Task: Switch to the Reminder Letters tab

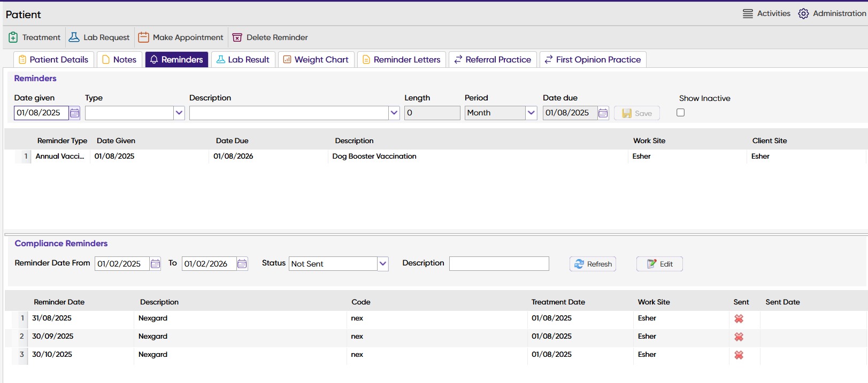Action: click(401, 60)
